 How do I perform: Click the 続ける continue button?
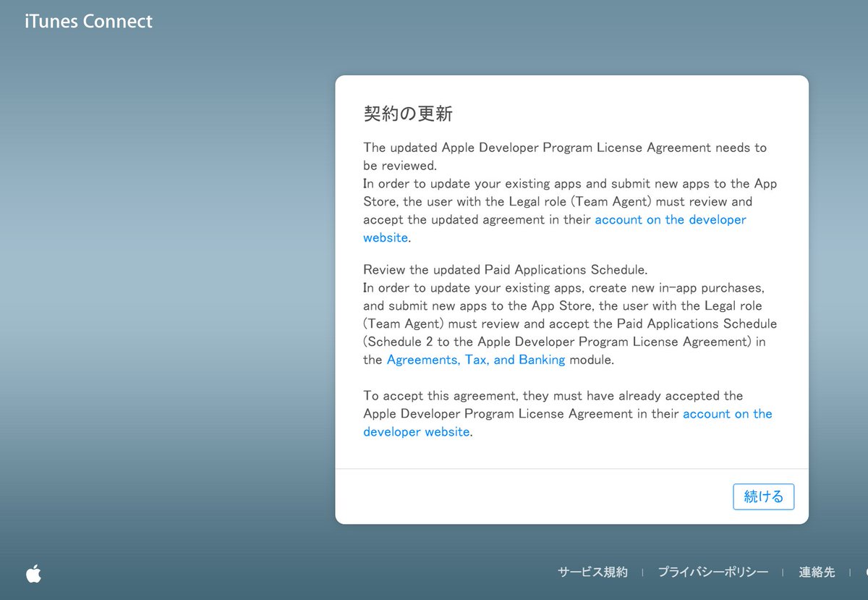[x=763, y=497]
